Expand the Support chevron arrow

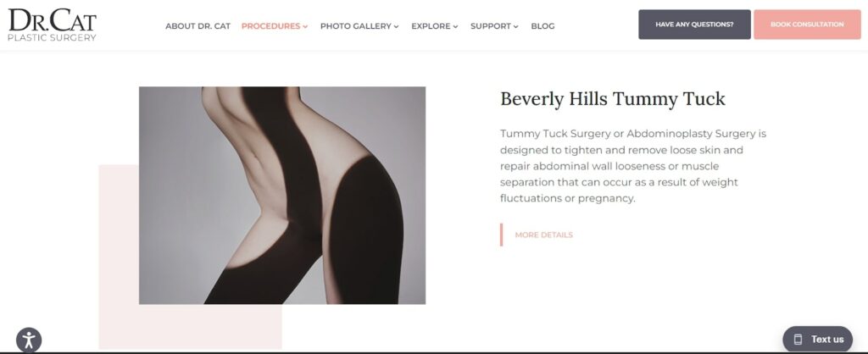coord(516,26)
